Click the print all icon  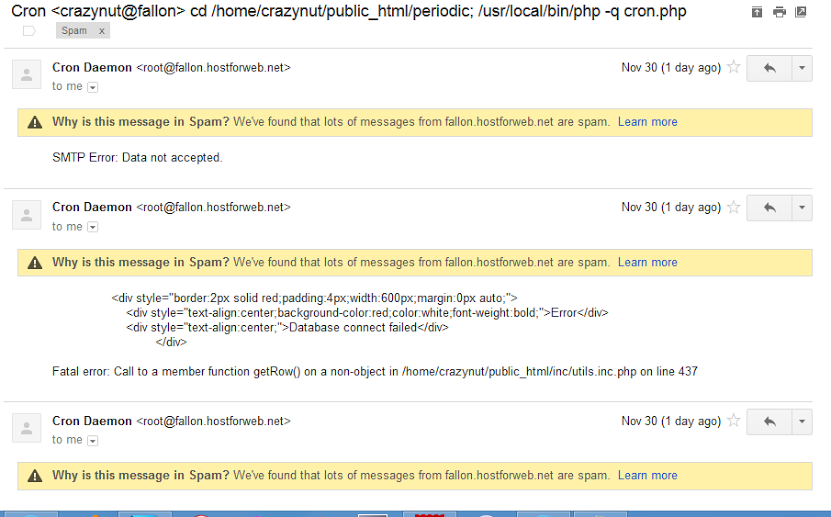click(x=779, y=12)
